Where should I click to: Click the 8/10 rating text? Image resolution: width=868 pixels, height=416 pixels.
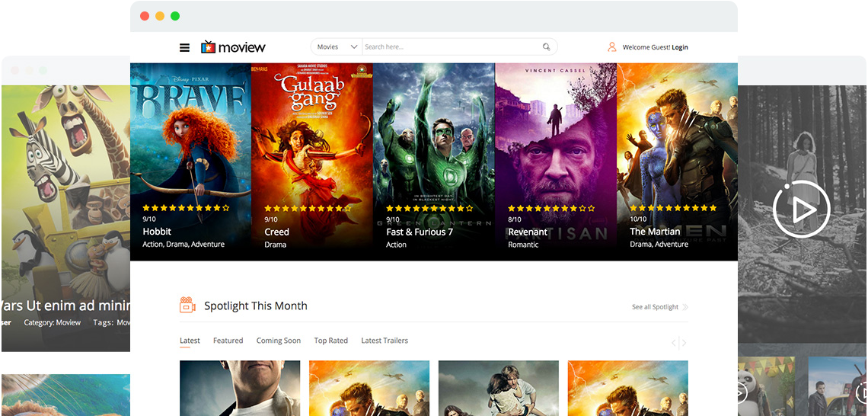[x=515, y=219]
